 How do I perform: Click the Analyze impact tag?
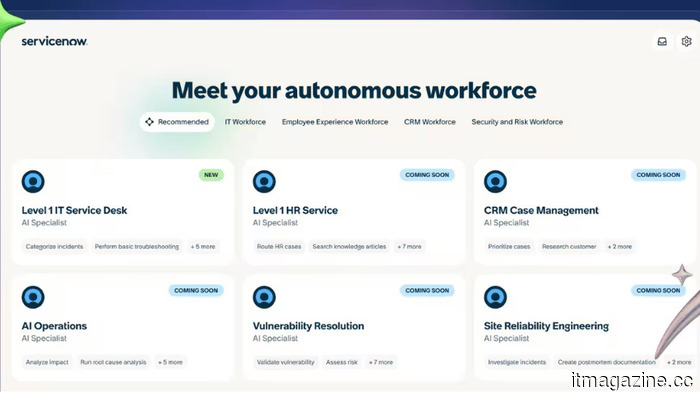(47, 362)
